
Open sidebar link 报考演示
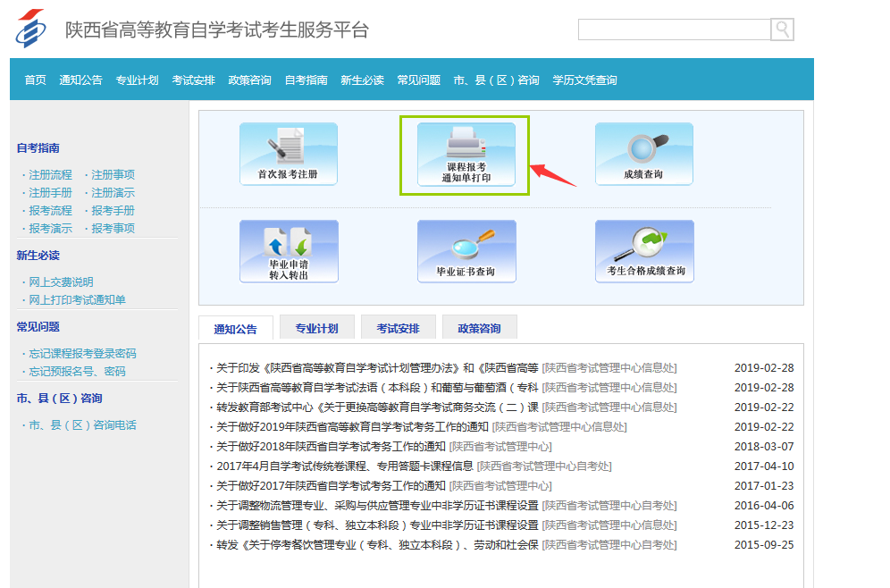[50, 228]
